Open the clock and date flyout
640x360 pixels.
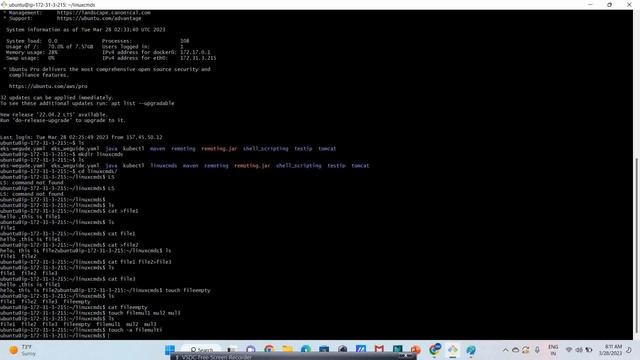point(611,350)
